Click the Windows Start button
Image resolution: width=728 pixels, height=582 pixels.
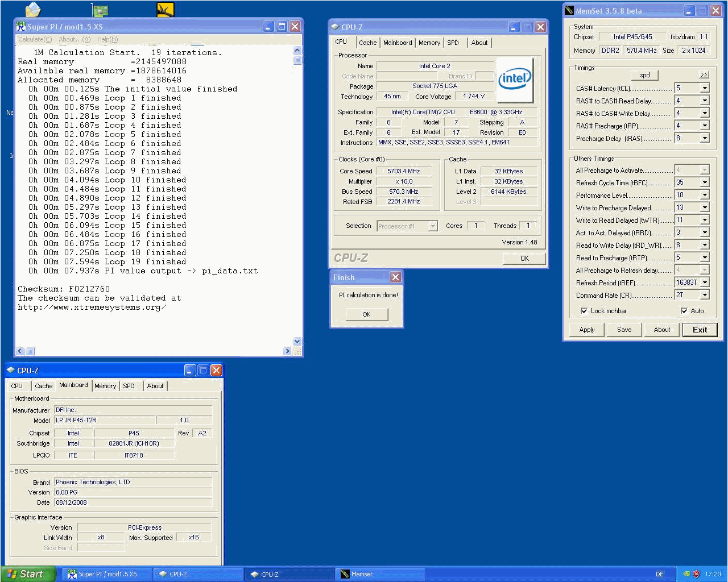point(28,574)
